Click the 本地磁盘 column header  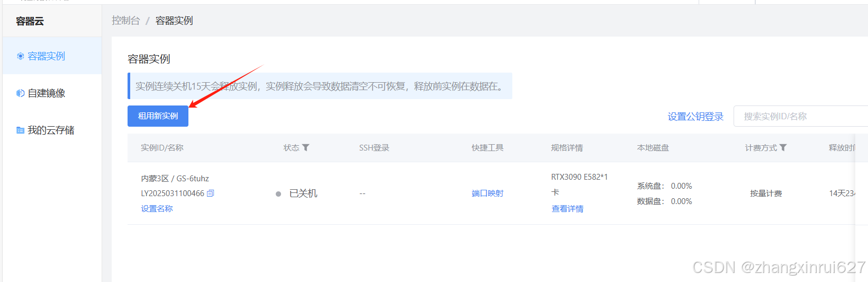[x=653, y=148]
